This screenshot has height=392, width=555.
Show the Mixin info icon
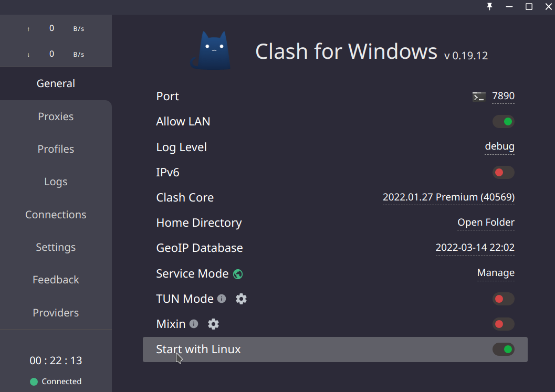194,324
